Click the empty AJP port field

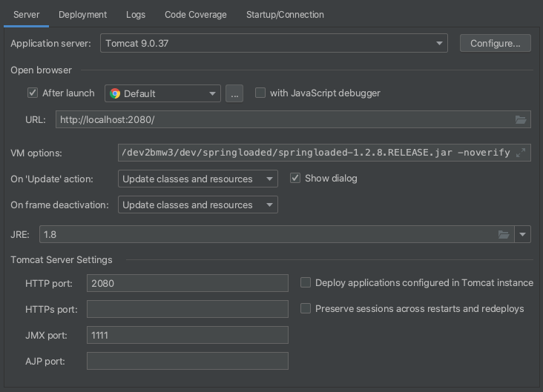click(188, 361)
